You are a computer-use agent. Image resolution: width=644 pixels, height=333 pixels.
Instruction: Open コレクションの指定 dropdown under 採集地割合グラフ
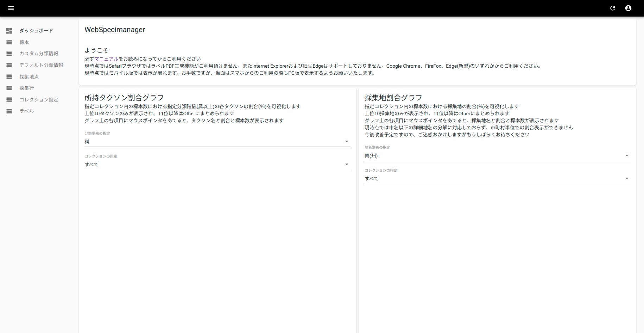click(497, 179)
